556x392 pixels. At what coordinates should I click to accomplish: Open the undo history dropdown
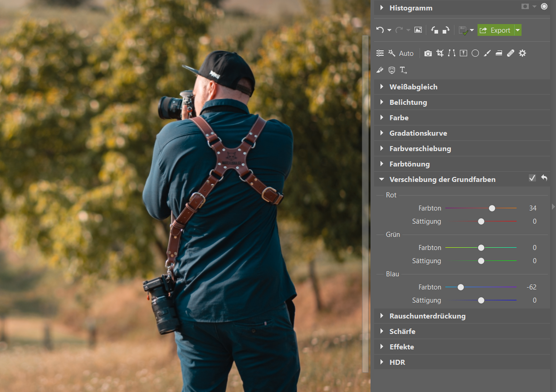390,30
